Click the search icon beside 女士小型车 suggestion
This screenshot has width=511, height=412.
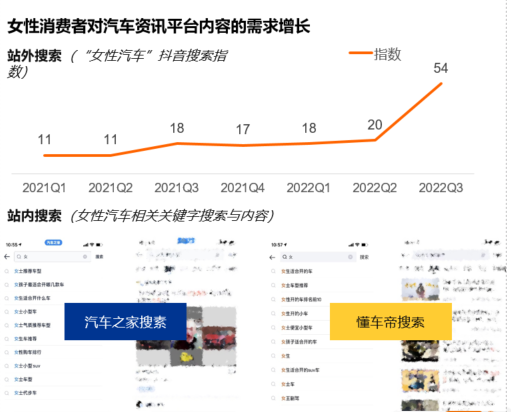click(7, 312)
